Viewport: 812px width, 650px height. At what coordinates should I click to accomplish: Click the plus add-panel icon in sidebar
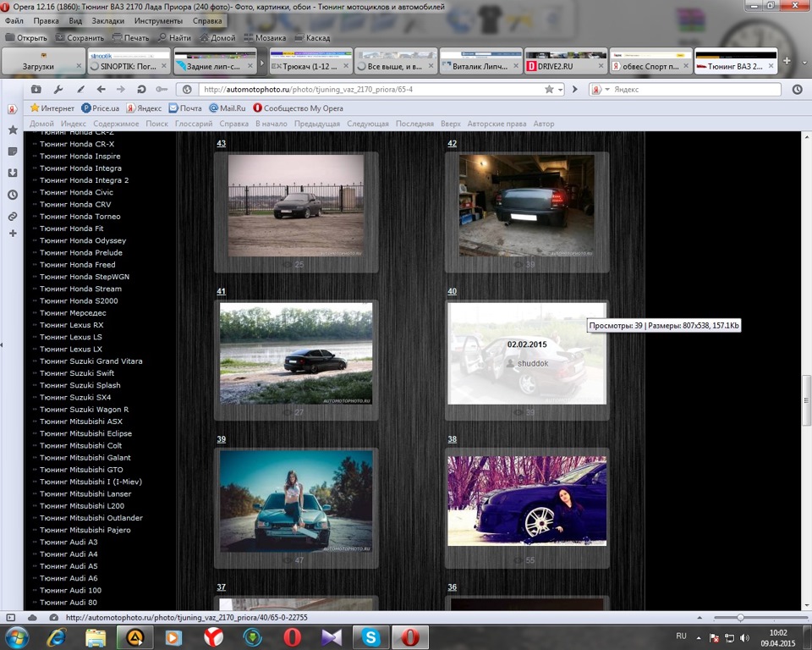pos(13,234)
